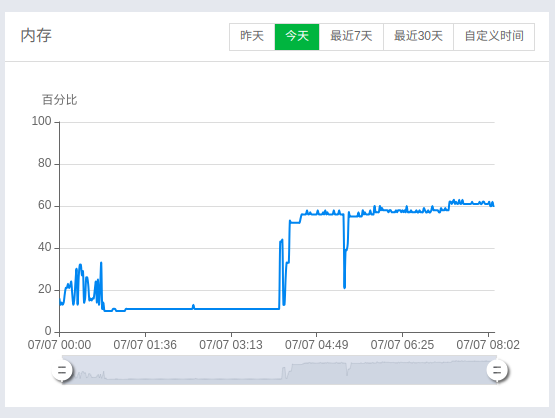This screenshot has height=418, width=555.
Task: Select the 今天 time range tab
Action: (297, 37)
